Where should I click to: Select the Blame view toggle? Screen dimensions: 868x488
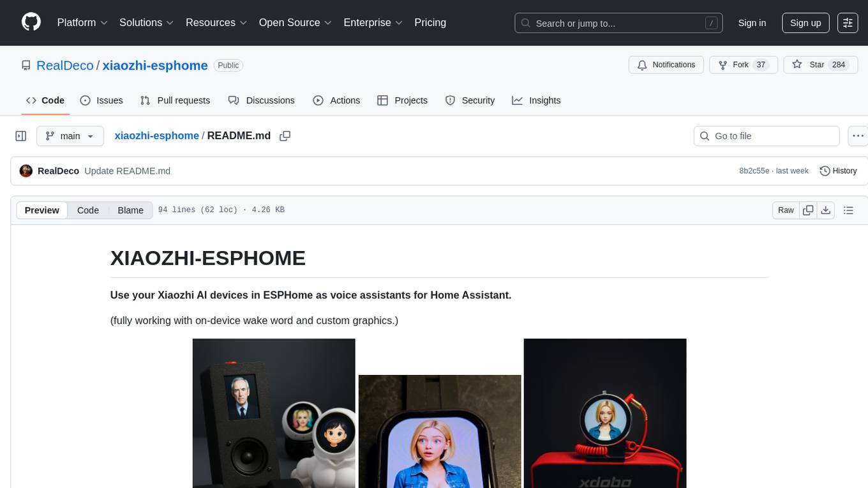pyautogui.click(x=130, y=210)
